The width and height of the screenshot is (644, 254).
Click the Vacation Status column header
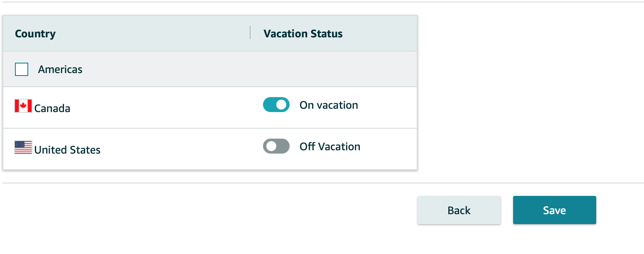[303, 34]
